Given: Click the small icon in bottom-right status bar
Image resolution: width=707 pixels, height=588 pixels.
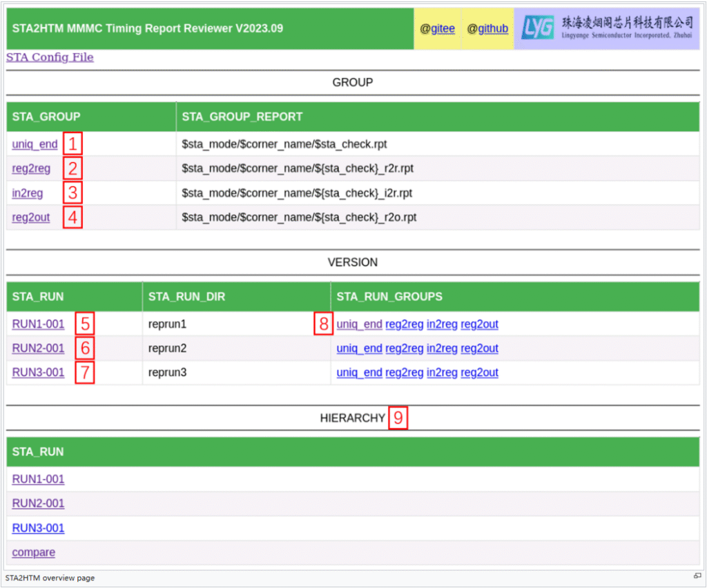Looking at the screenshot, I should coord(697,576).
